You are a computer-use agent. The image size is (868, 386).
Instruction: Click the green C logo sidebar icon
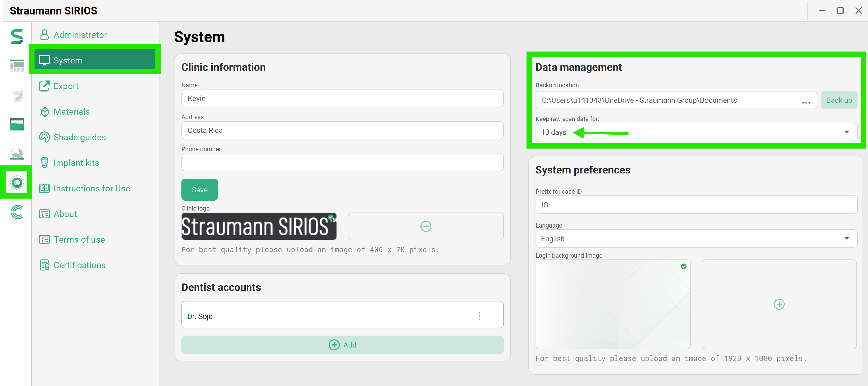[17, 212]
